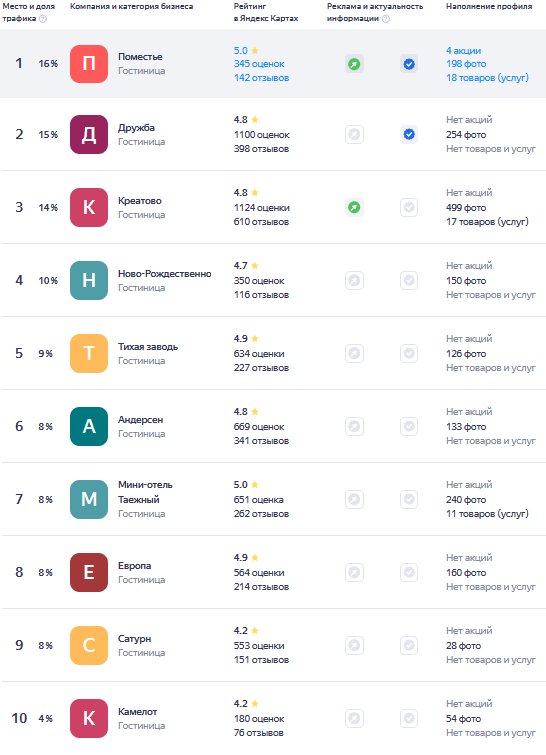
Task: Click the gray verification badge for Ново-Рождественно
Action: [409, 280]
